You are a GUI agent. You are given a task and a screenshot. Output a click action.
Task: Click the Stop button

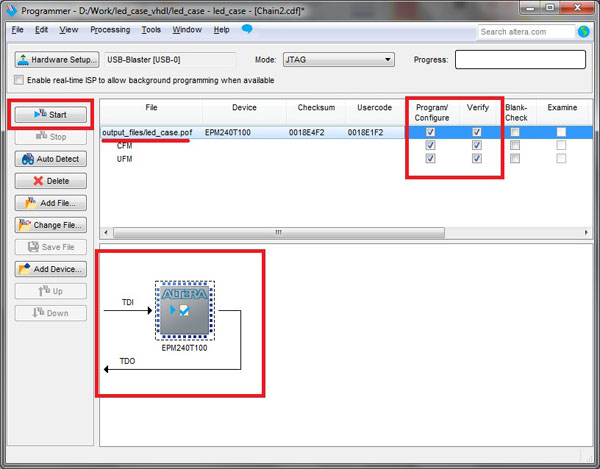pos(51,137)
